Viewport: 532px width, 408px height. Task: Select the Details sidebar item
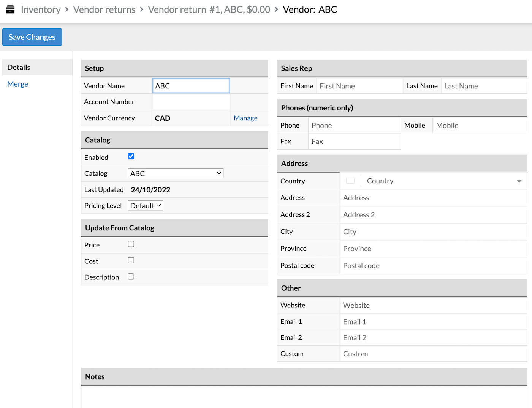pos(19,67)
